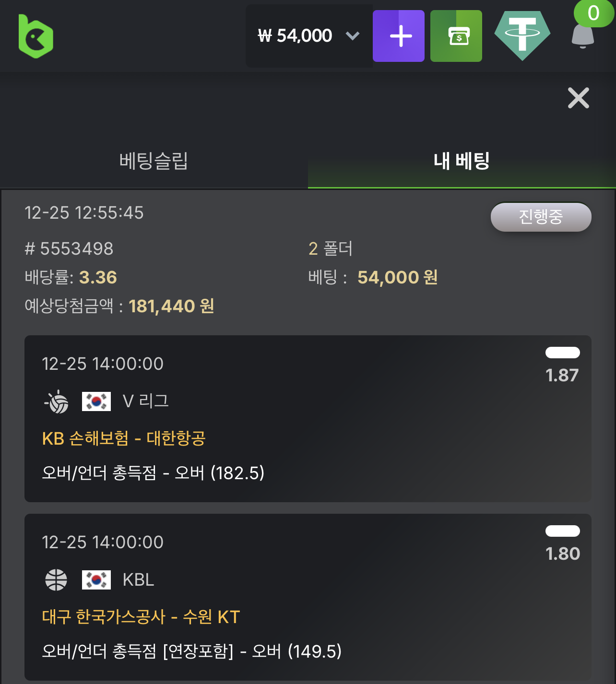Open the 대구 한국가스공사 - 수원 KT match
Viewport: 616px width, 684px height.
[x=141, y=617]
